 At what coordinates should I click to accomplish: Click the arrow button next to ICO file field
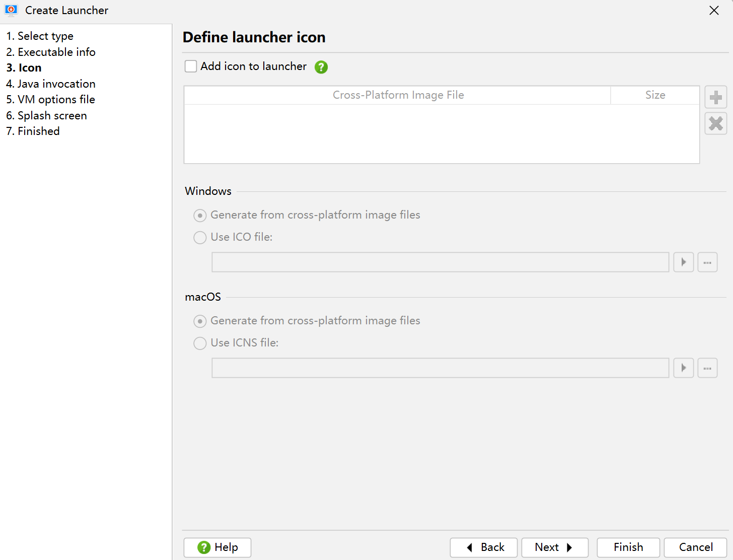(x=684, y=262)
